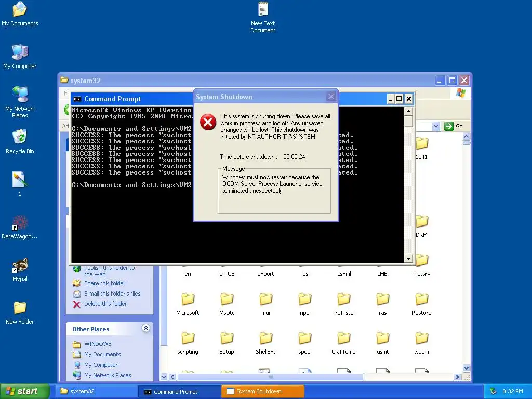
Task: Click the Go button in system32 window
Action: click(454, 126)
